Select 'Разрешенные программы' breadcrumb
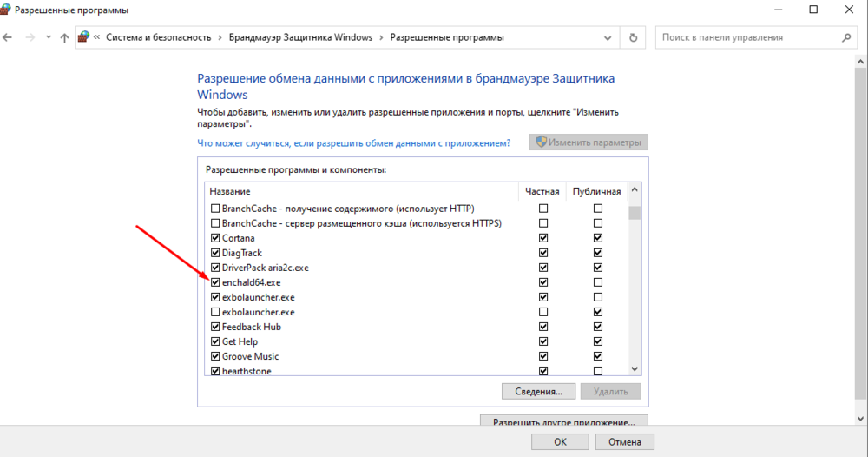 [x=447, y=37]
